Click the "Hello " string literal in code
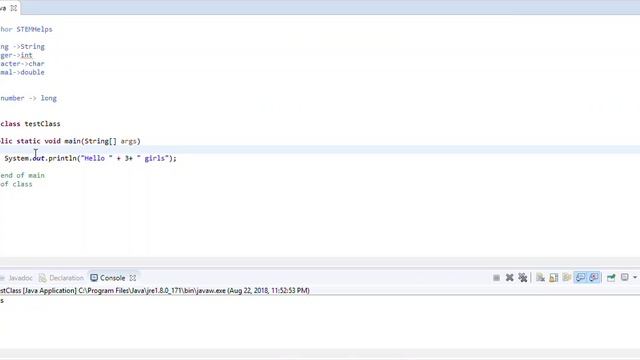This screenshot has width=640, height=360. click(97, 158)
